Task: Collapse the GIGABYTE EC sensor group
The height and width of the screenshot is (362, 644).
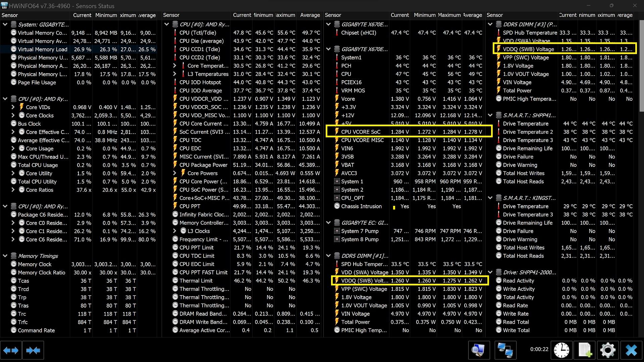Action: 328,223
